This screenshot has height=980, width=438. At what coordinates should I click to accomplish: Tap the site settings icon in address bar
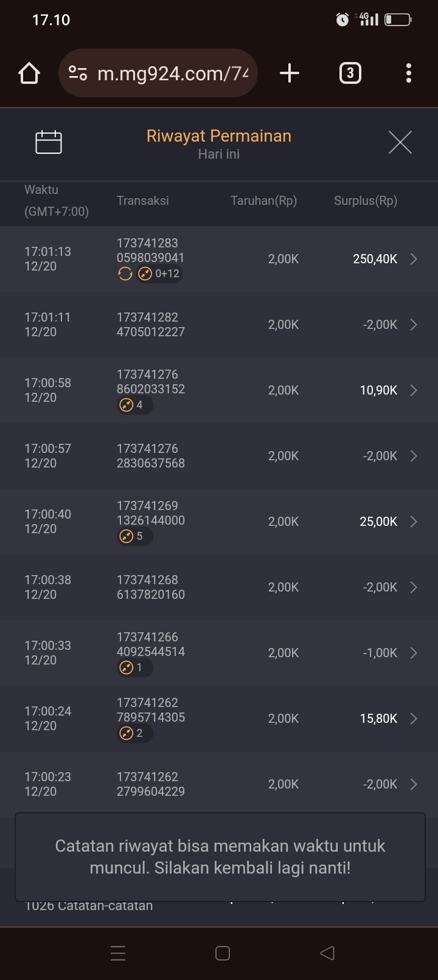coord(77,74)
